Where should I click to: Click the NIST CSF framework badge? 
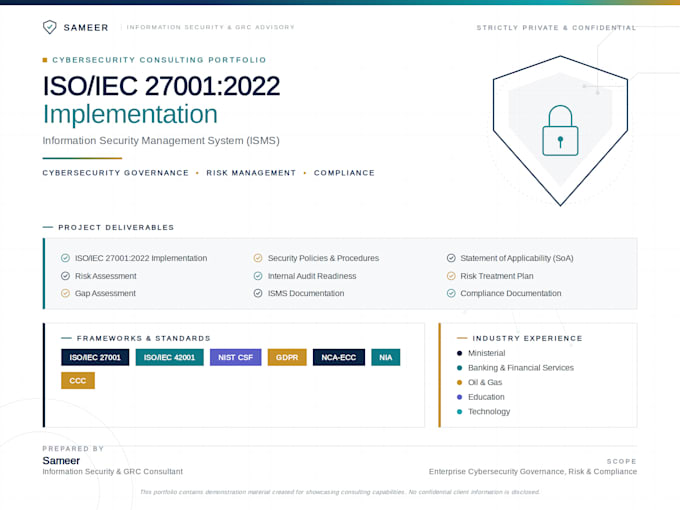pos(235,357)
